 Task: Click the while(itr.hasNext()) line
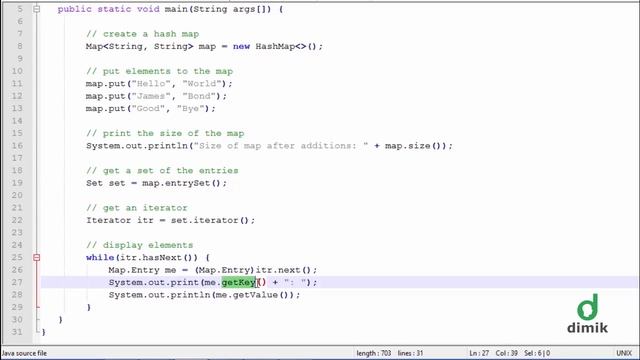[148, 258]
